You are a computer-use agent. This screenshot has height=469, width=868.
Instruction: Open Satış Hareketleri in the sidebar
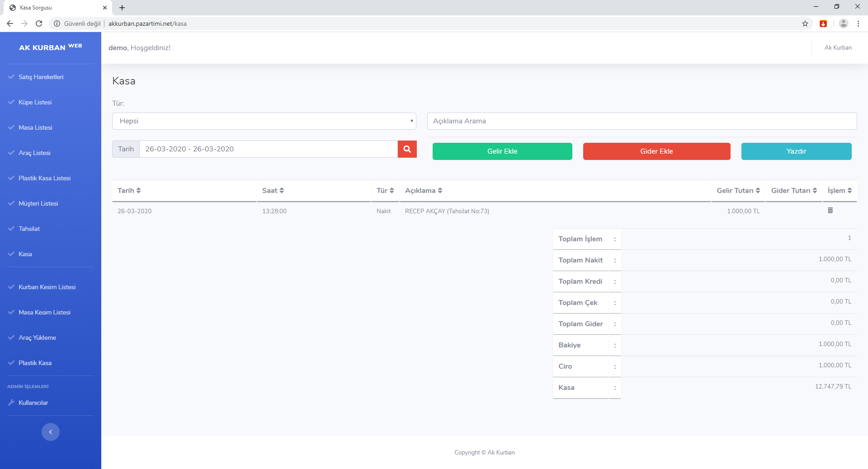coord(41,77)
